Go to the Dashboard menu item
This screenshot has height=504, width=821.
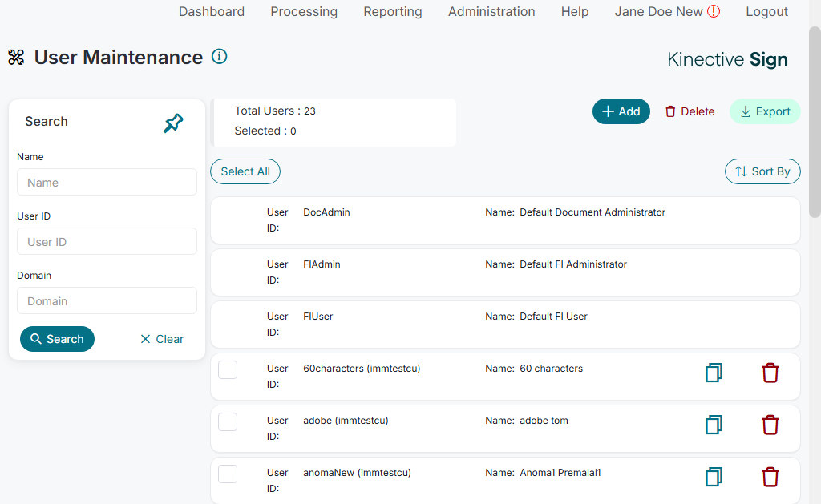pyautogui.click(x=212, y=12)
